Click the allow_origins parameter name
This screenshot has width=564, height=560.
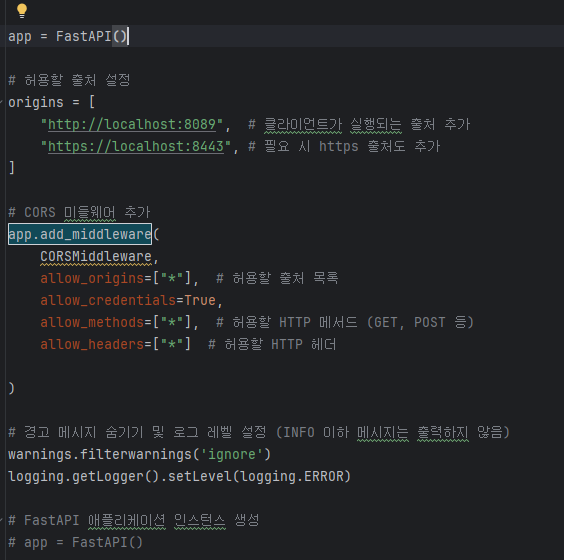92,279
